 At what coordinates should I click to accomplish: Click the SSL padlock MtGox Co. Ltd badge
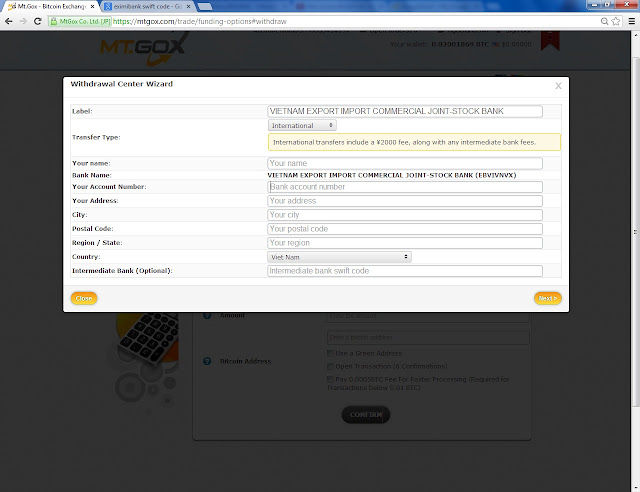(x=80, y=21)
